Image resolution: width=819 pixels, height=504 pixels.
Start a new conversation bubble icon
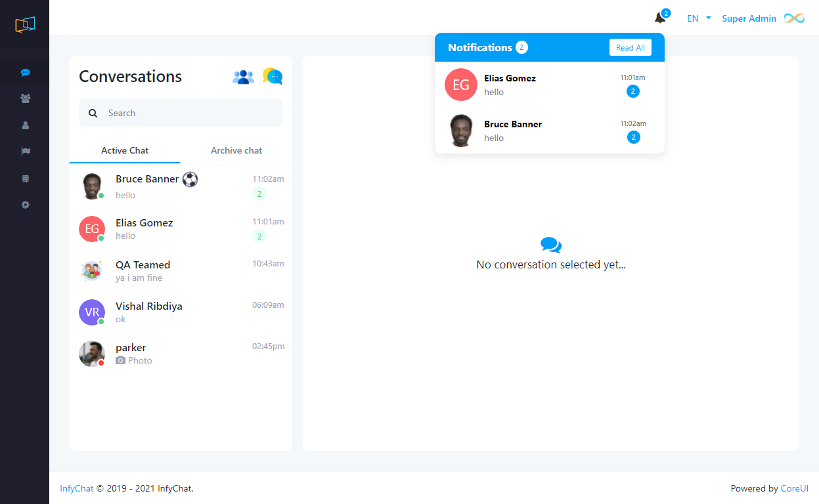pos(273,77)
